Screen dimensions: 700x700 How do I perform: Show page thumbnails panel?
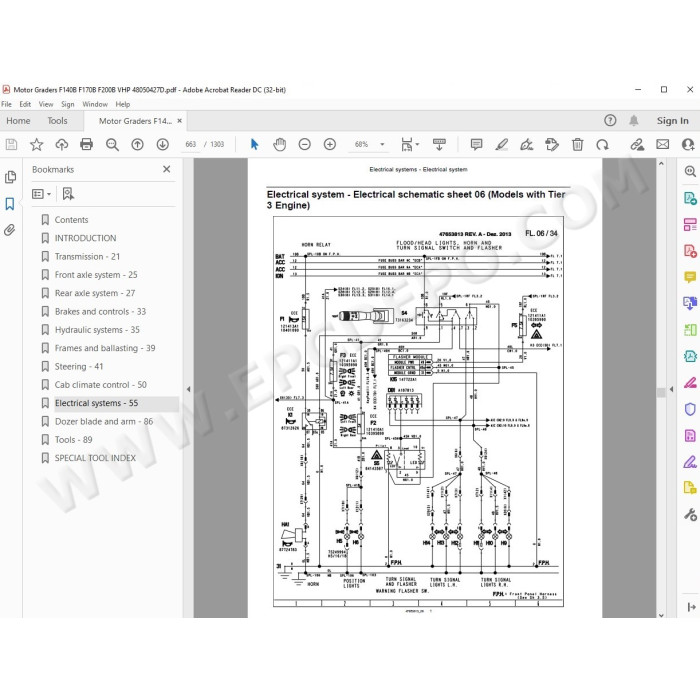coord(10,177)
